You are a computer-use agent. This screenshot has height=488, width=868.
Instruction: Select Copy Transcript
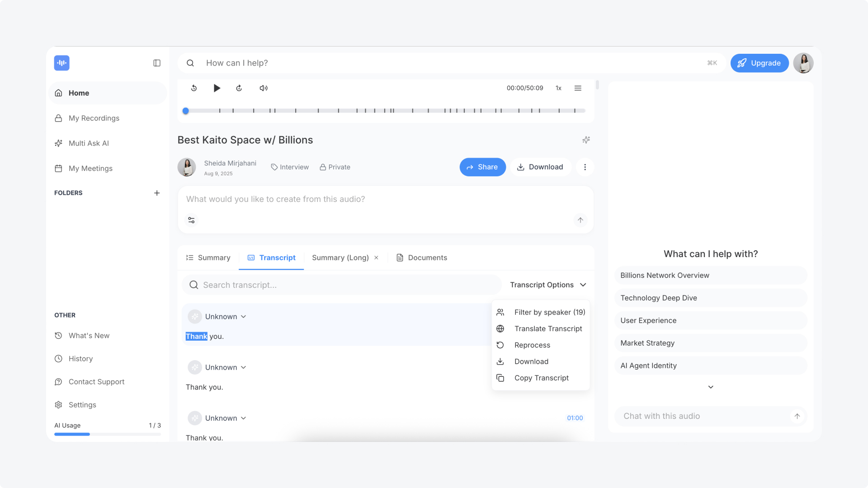(541, 378)
